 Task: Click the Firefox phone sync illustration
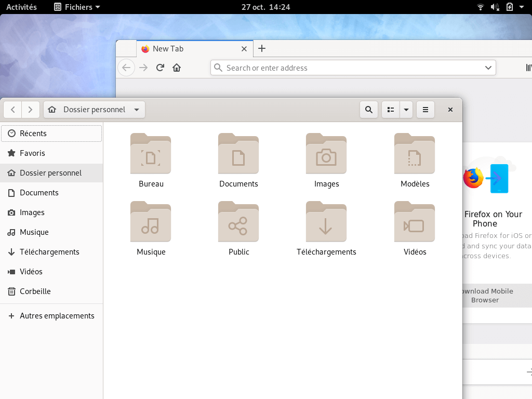point(489,176)
